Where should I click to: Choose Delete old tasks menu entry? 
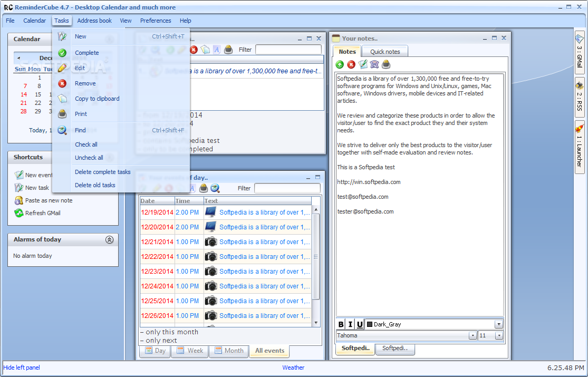click(121, 185)
